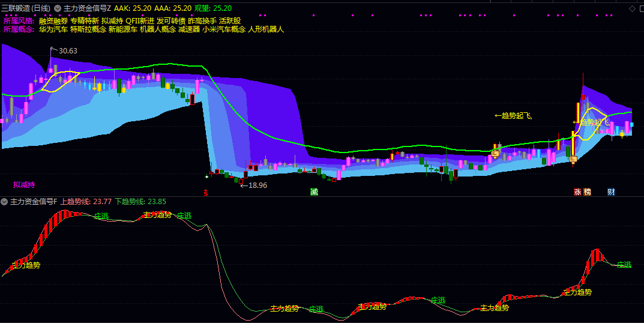
Task: Click the blue 财 event marker
Action: pyautogui.click(x=611, y=192)
